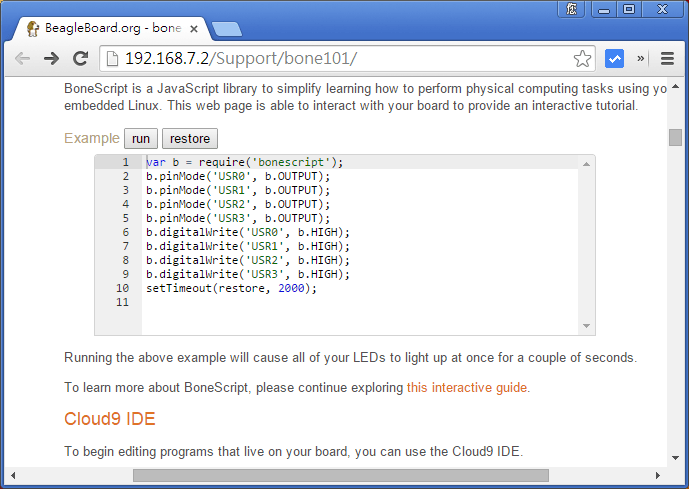Click line number 10 in editor gutter
This screenshot has width=689, height=489.
[123, 288]
